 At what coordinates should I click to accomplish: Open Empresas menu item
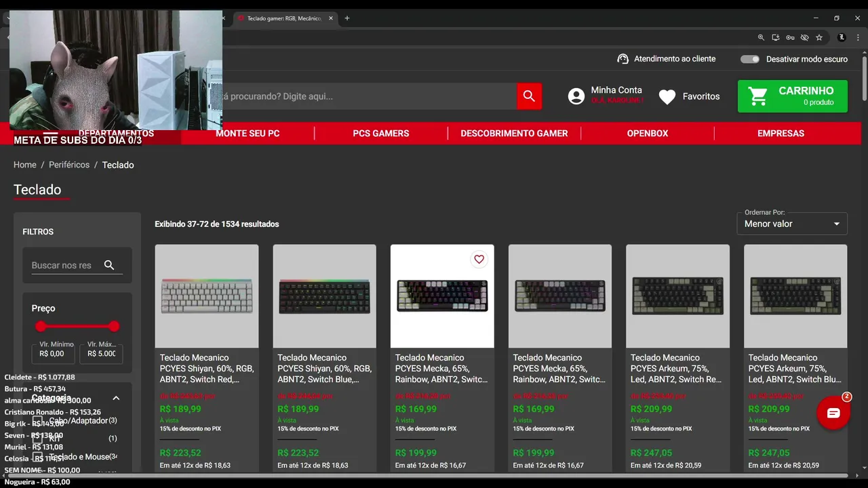pos(781,134)
